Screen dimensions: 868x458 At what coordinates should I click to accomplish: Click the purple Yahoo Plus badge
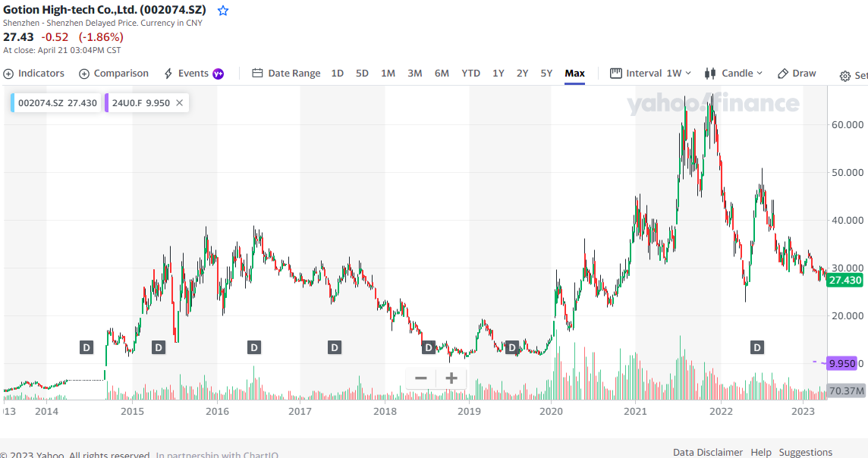[218, 74]
